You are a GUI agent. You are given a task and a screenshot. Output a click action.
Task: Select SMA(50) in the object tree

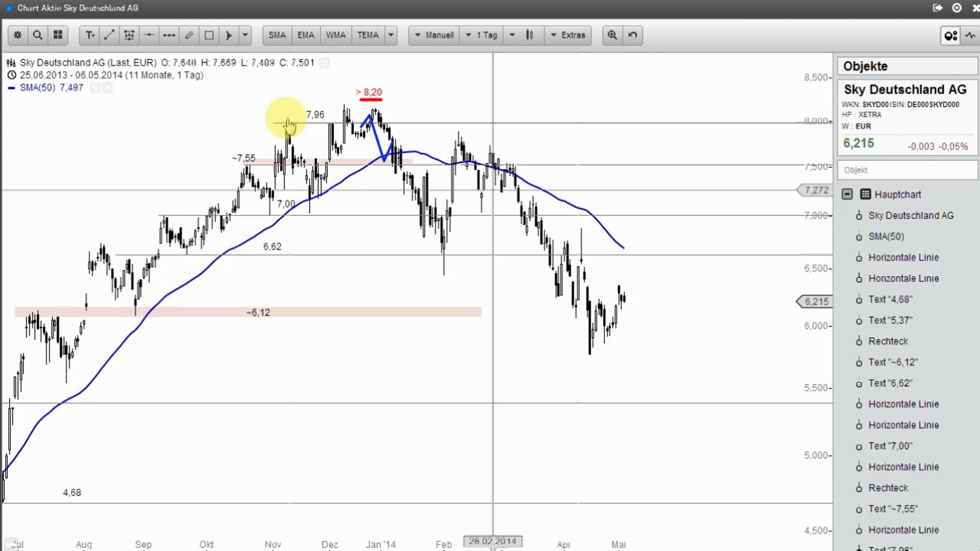point(886,237)
